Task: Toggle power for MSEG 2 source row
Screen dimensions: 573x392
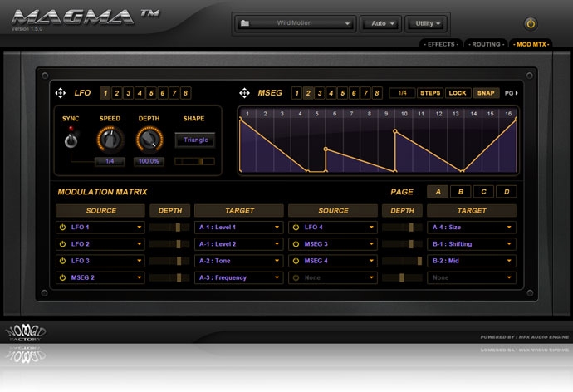Action: (62, 277)
